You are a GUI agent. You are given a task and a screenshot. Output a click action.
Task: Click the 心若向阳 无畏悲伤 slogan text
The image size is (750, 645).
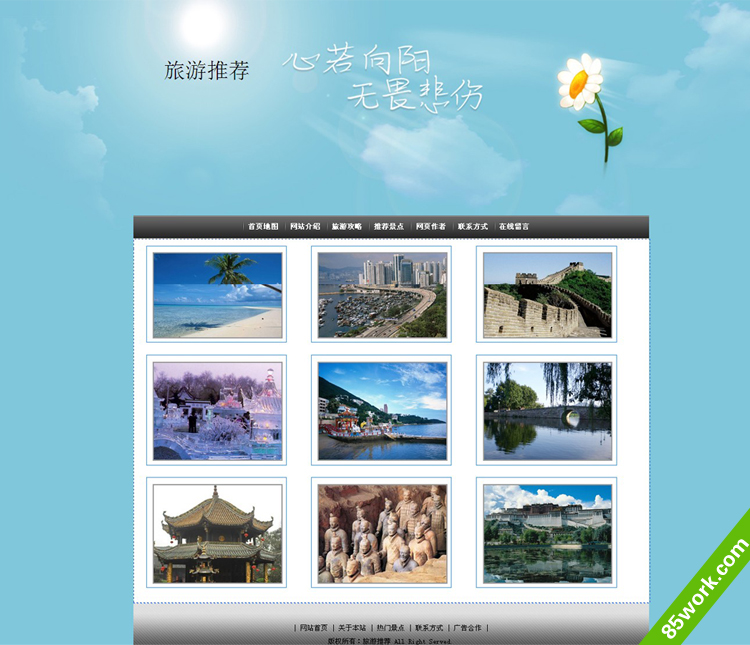click(x=383, y=78)
